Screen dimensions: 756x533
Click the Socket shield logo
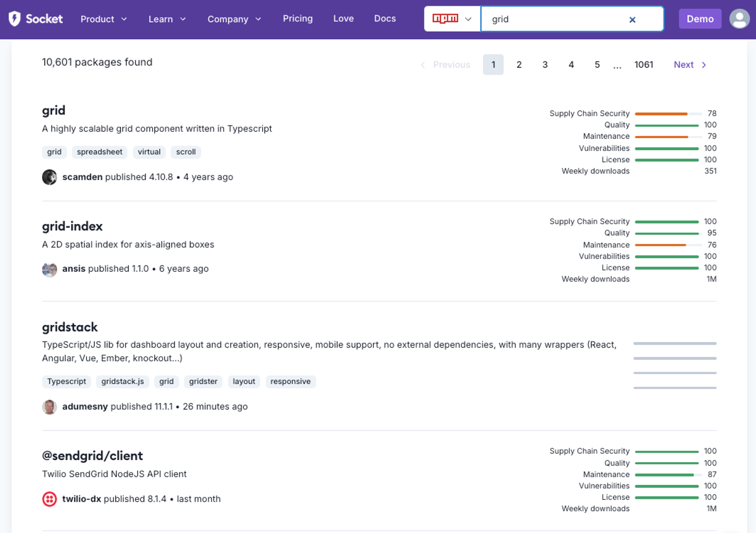(x=15, y=19)
